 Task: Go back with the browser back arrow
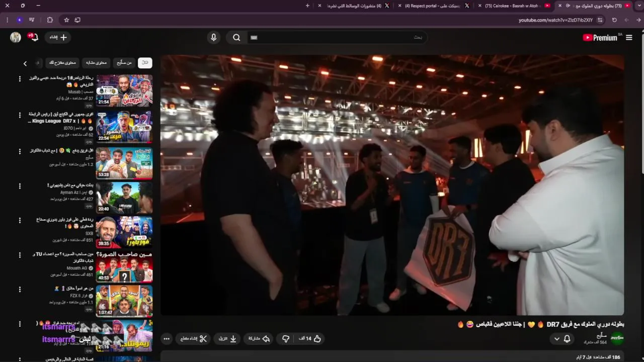coord(639,20)
